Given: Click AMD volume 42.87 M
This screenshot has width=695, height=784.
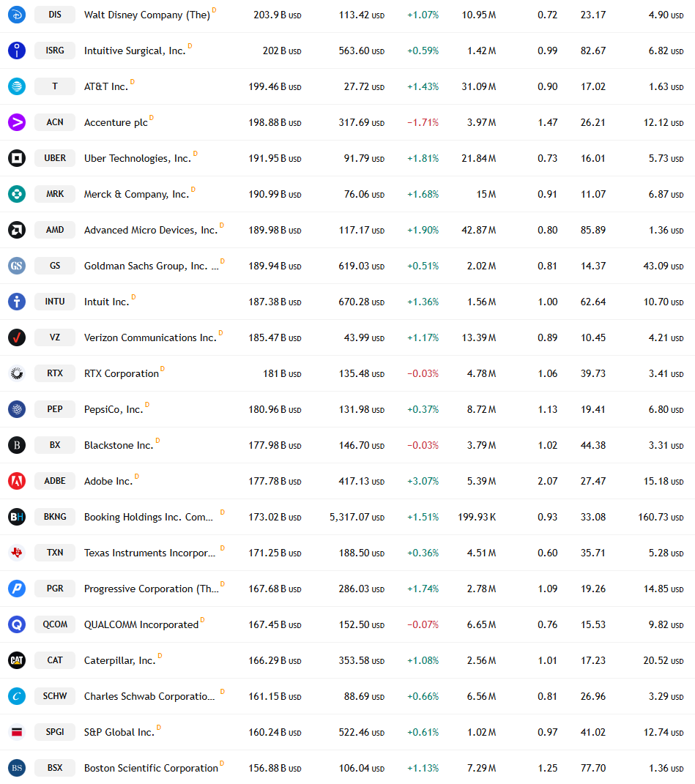Looking at the screenshot, I should click(478, 230).
